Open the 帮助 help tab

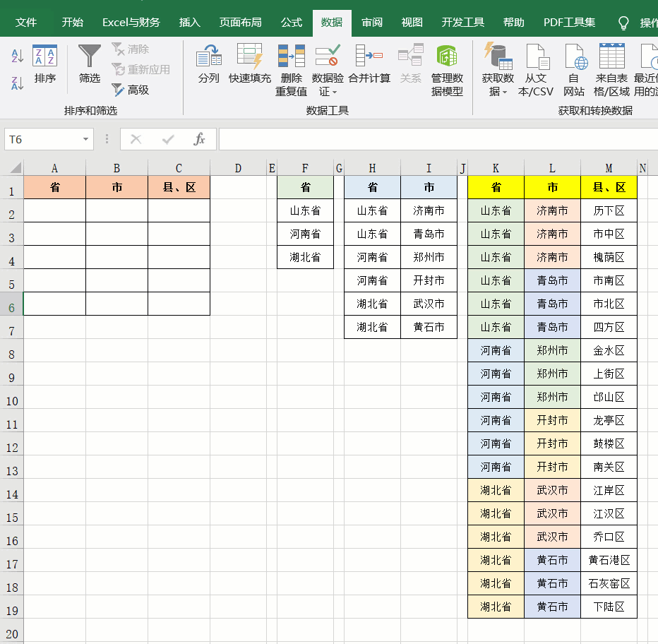[514, 23]
